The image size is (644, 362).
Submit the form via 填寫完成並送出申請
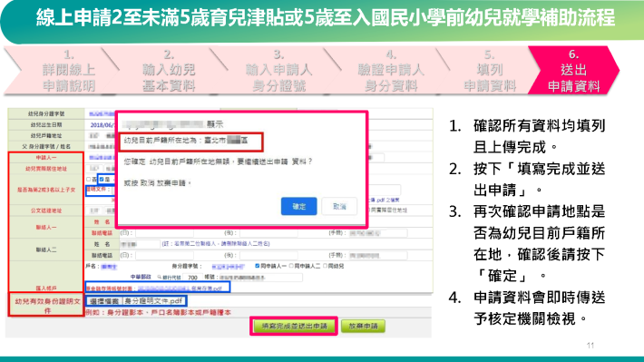click(294, 327)
